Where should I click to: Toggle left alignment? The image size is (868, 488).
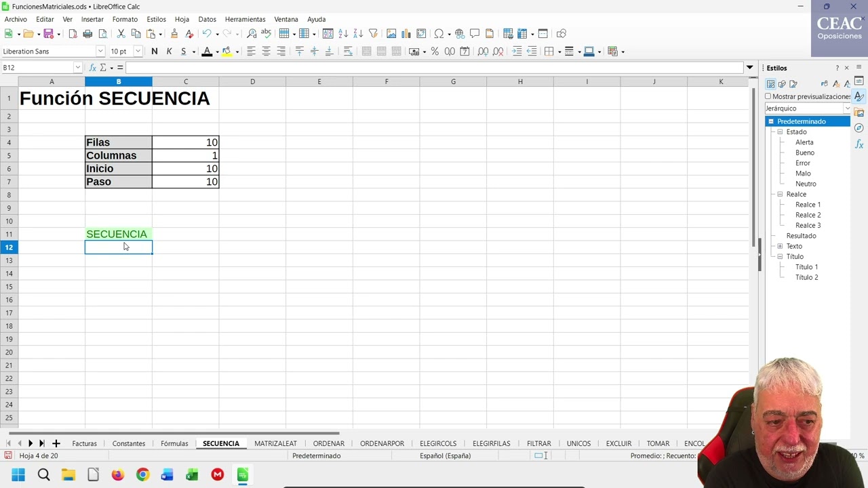251,51
